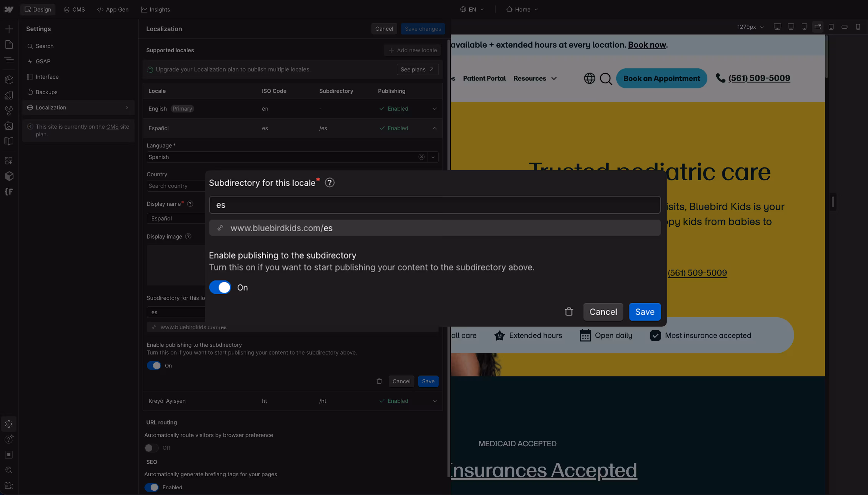Save the subdirectory locale changes
Viewport: 868px width, 495px height.
point(644,311)
